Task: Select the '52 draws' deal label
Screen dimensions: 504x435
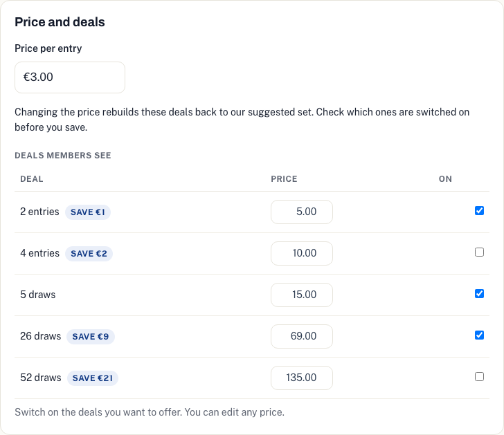Action: pos(40,378)
